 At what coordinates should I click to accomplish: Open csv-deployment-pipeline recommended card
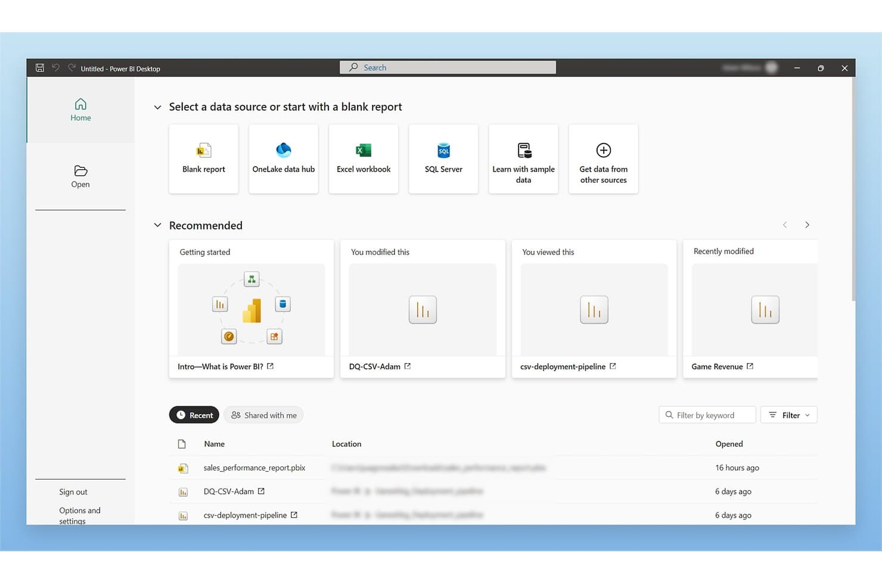(594, 309)
